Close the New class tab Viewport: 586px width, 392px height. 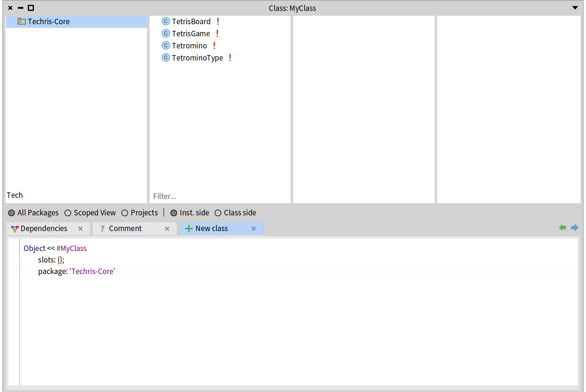pyautogui.click(x=254, y=229)
